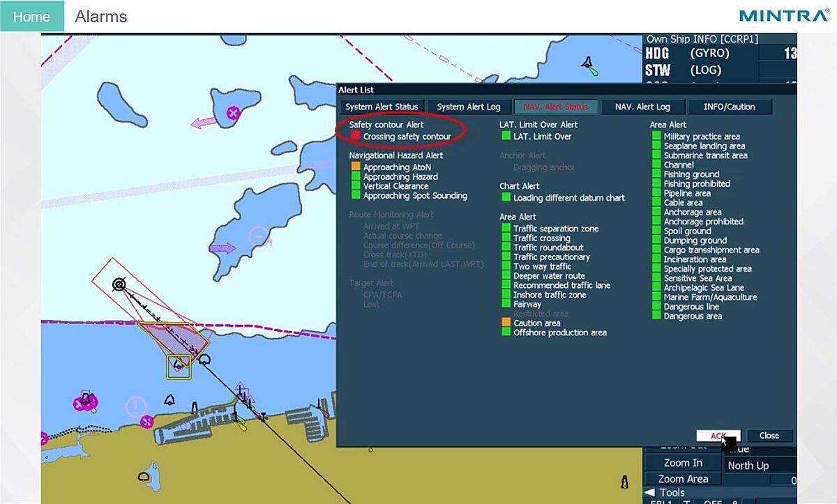Click the STW (LOG) speed readout
This screenshot has width=837, height=504.
(x=721, y=70)
